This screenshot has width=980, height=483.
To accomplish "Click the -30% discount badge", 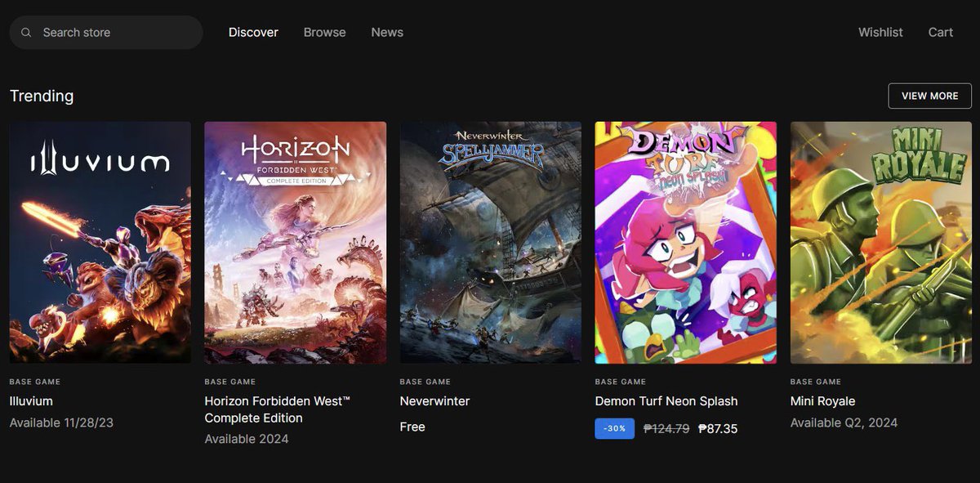I will [x=615, y=428].
